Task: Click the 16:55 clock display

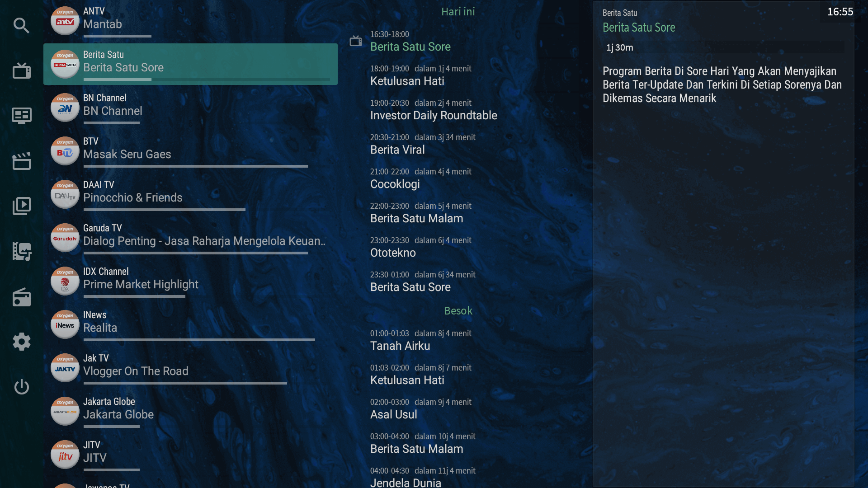Action: click(840, 12)
